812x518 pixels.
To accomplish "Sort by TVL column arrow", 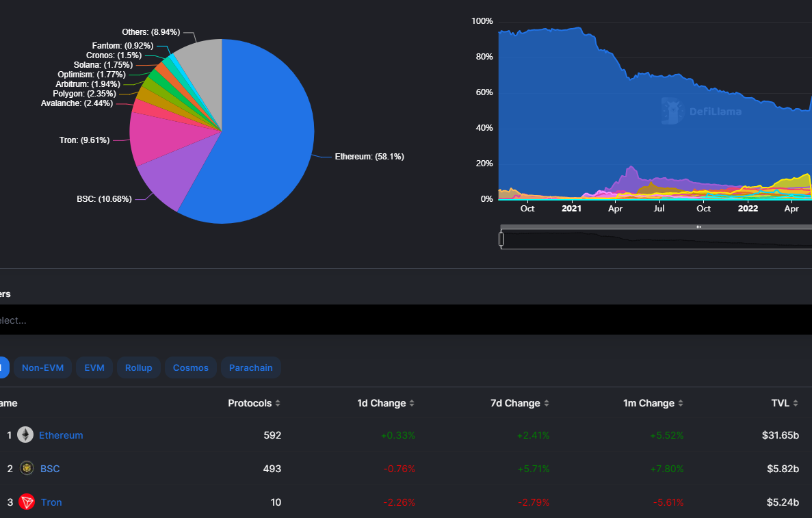I will tap(796, 404).
